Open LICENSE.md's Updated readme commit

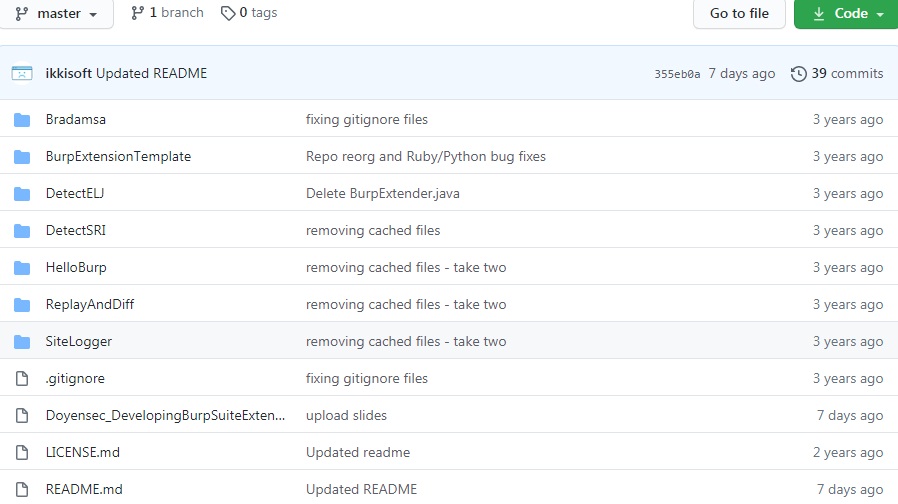pyautogui.click(x=358, y=452)
